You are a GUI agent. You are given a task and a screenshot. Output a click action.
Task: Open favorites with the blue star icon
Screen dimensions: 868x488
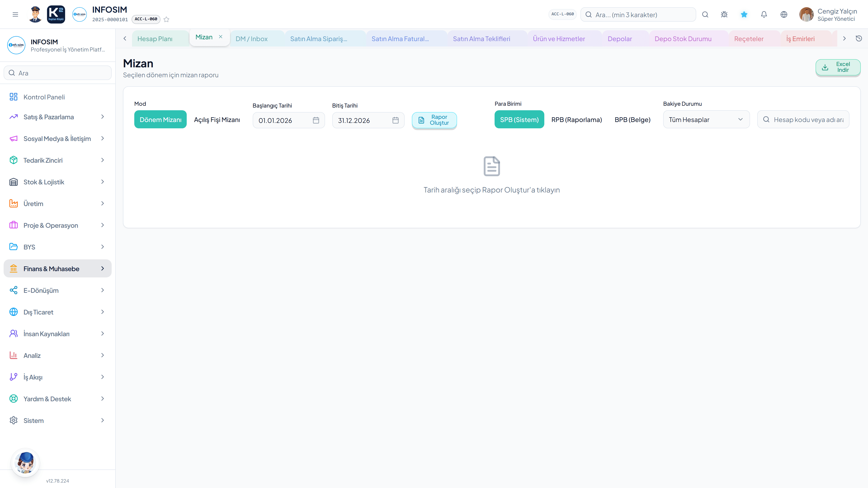(744, 14)
